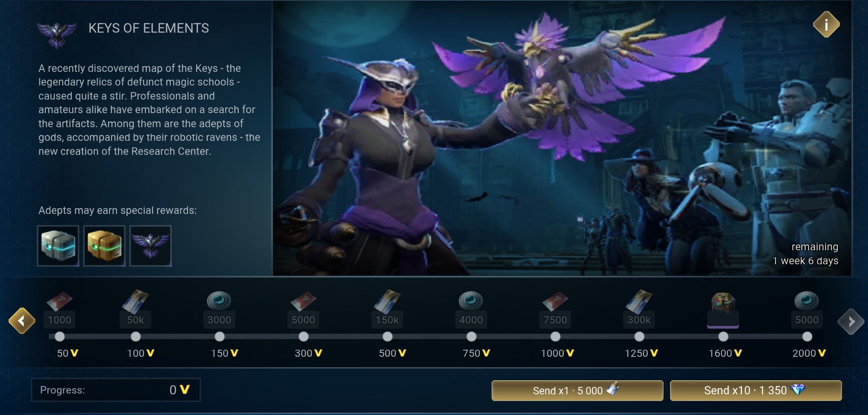The image size is (868, 415).
Task: Select the purple raven reward icon
Action: point(150,246)
